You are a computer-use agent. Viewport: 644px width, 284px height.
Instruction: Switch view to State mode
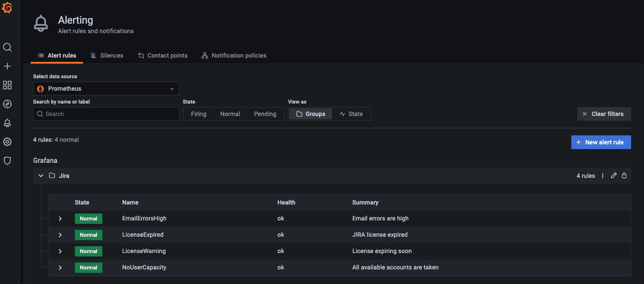[351, 114]
